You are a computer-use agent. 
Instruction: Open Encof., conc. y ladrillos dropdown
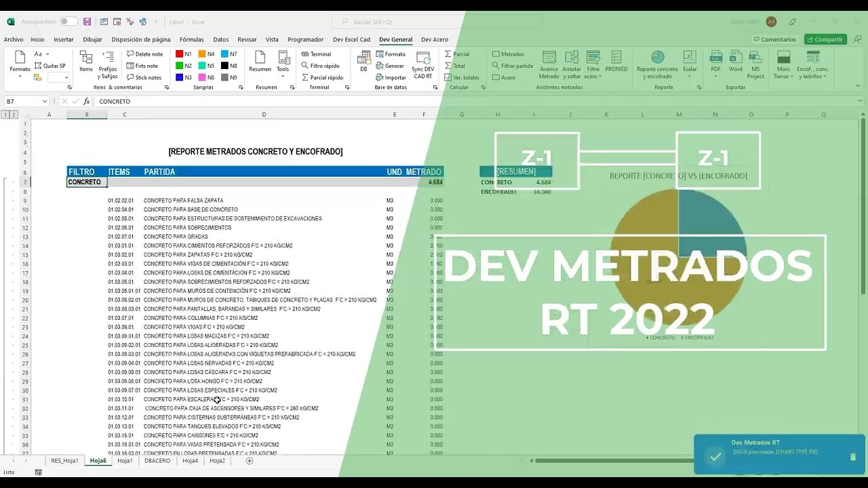(x=812, y=65)
